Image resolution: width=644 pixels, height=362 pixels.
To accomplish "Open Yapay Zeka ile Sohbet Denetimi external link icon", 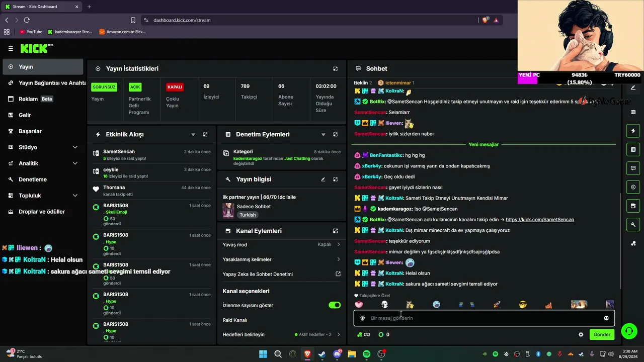I will [x=338, y=274].
